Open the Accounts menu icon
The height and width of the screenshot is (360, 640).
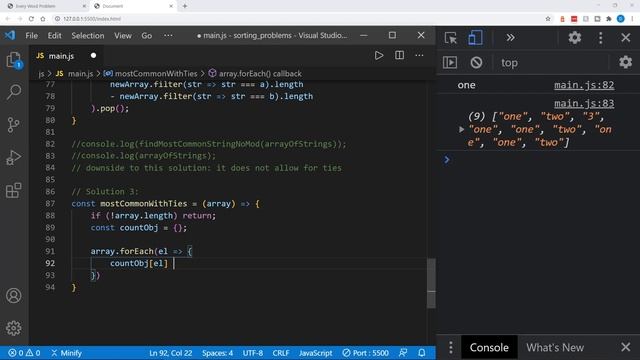(x=14, y=296)
